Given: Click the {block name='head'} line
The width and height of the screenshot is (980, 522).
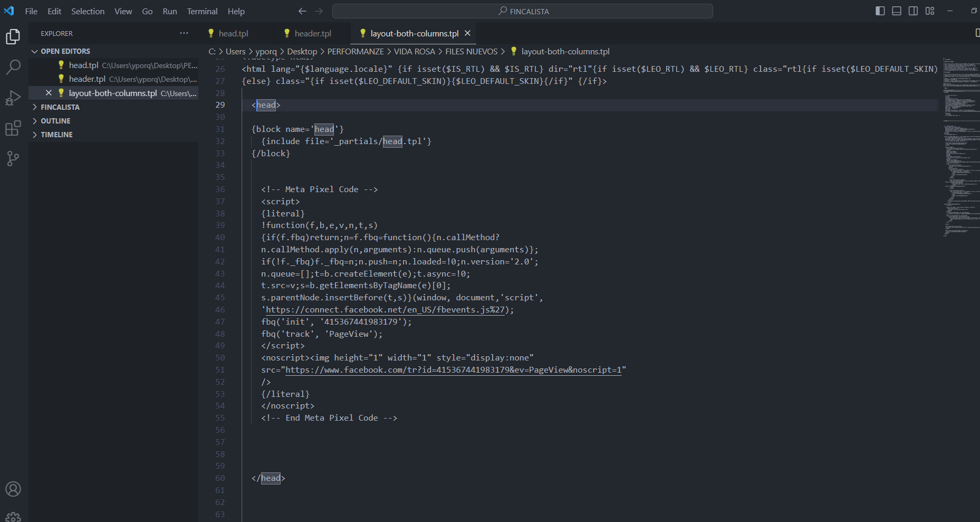Looking at the screenshot, I should click(297, 129).
